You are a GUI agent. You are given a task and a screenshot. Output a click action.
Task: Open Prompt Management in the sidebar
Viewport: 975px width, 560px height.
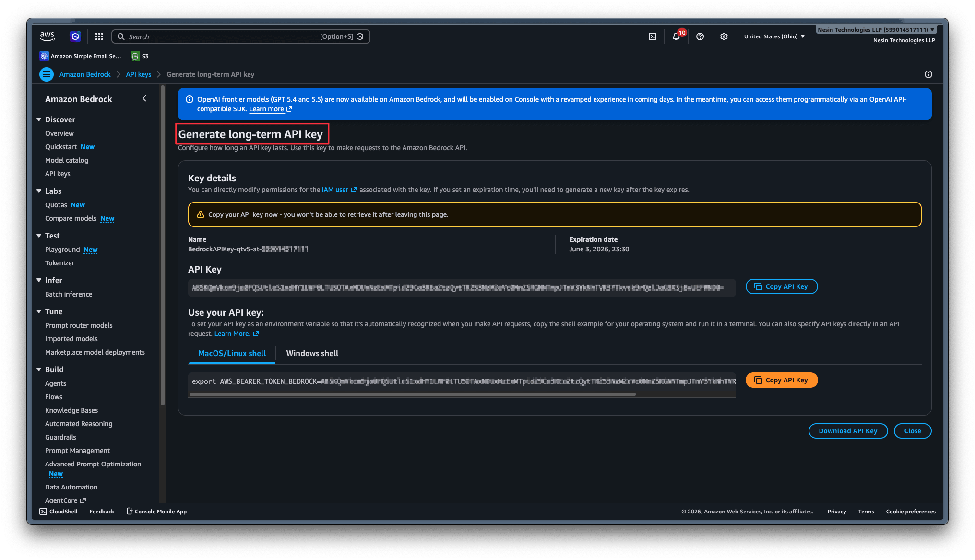coord(78,451)
